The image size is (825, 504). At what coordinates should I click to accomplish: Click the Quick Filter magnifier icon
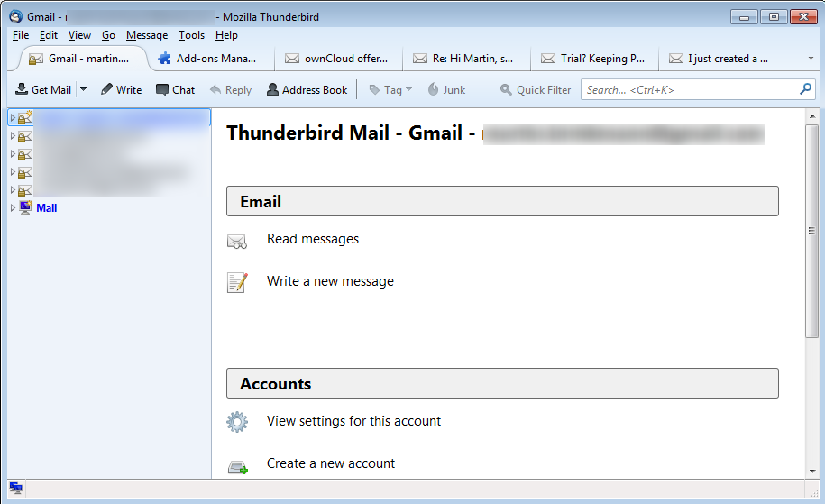506,89
